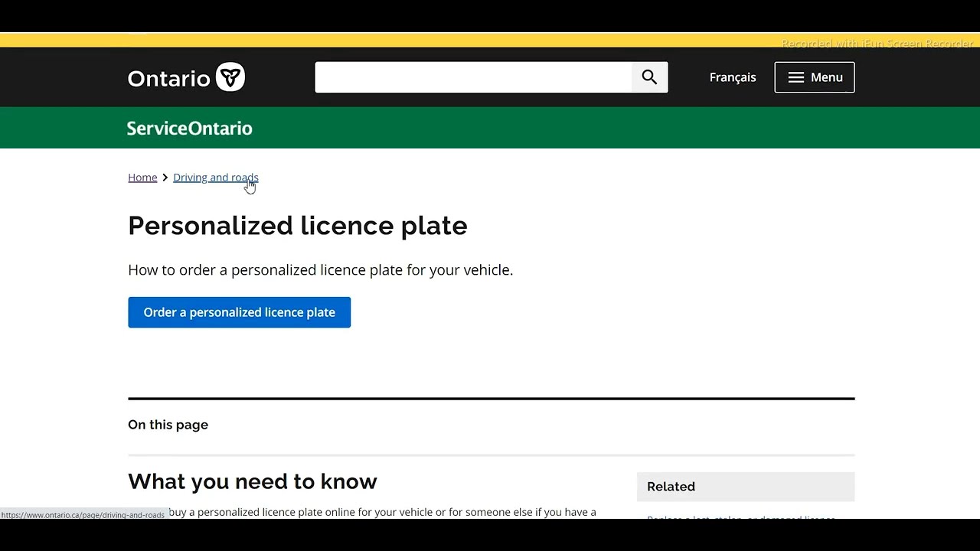Open the Driving and roads breadcrumb
The height and width of the screenshot is (551, 980).
[x=216, y=177]
